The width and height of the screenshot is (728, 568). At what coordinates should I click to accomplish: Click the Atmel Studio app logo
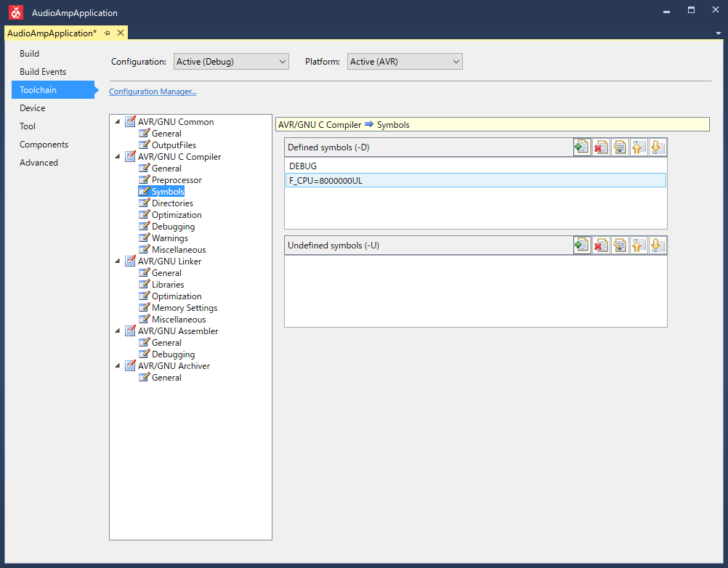click(x=16, y=12)
